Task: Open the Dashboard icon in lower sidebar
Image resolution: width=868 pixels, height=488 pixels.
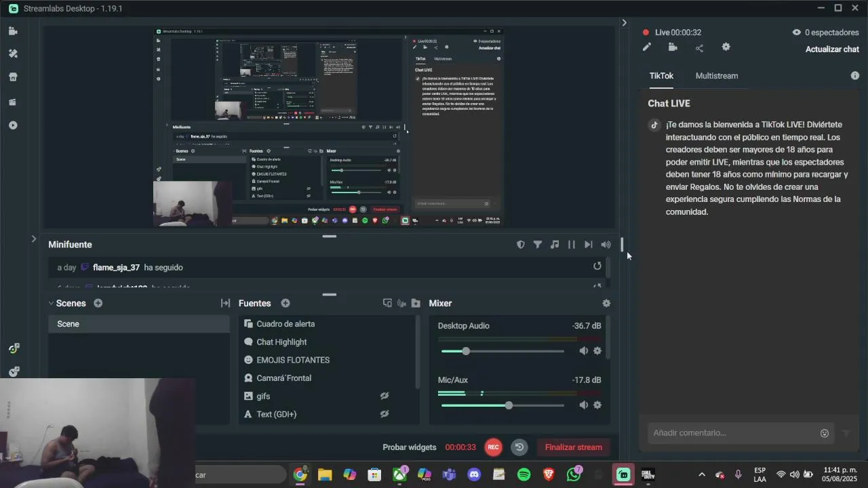Action: coord(14,348)
